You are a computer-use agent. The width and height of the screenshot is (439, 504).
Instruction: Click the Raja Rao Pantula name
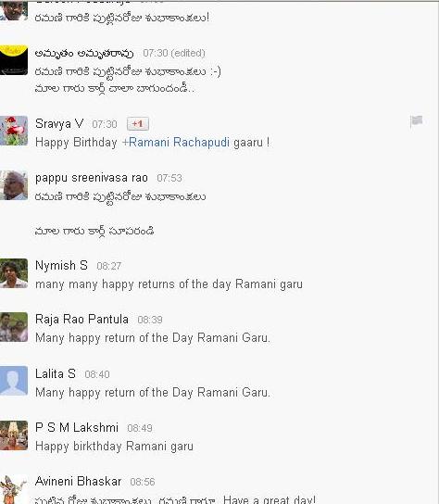coord(82,320)
